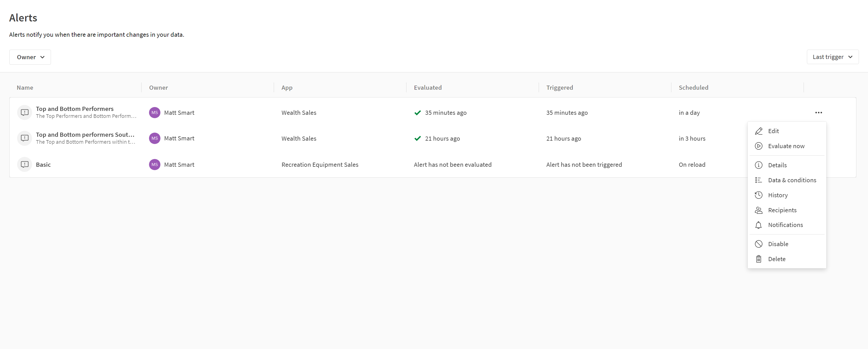Click the Evaluate now play icon

coord(759,146)
